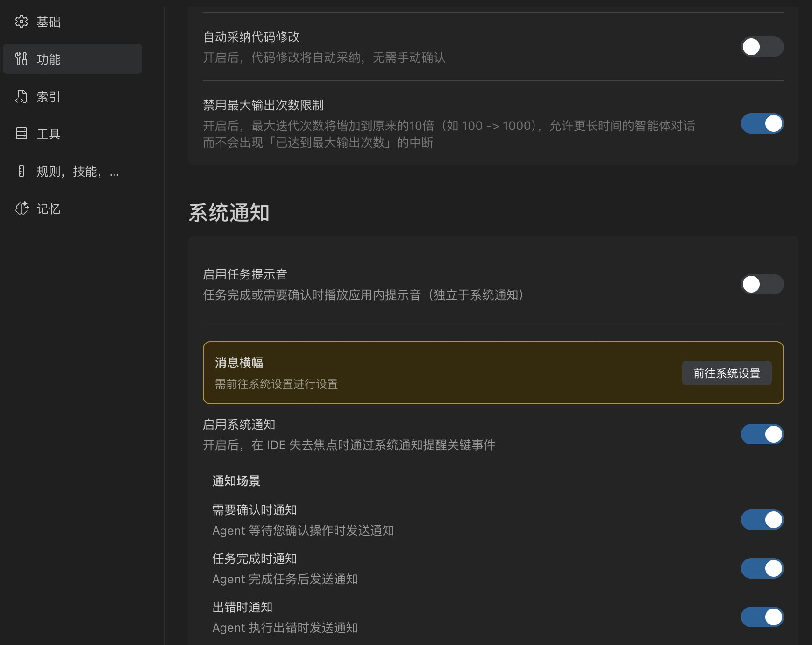The height and width of the screenshot is (645, 812).
Task: Disable the 启用系统通知 toggle
Action: click(x=762, y=434)
